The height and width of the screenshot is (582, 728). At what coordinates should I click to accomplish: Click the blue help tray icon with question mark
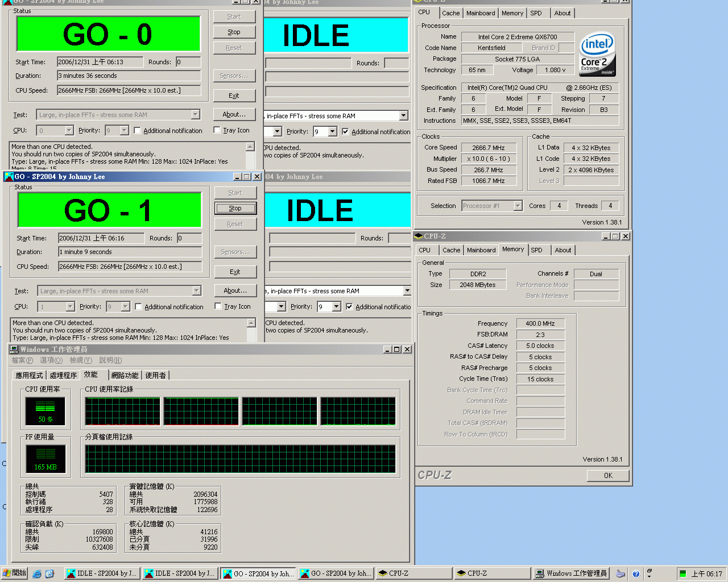(636, 574)
